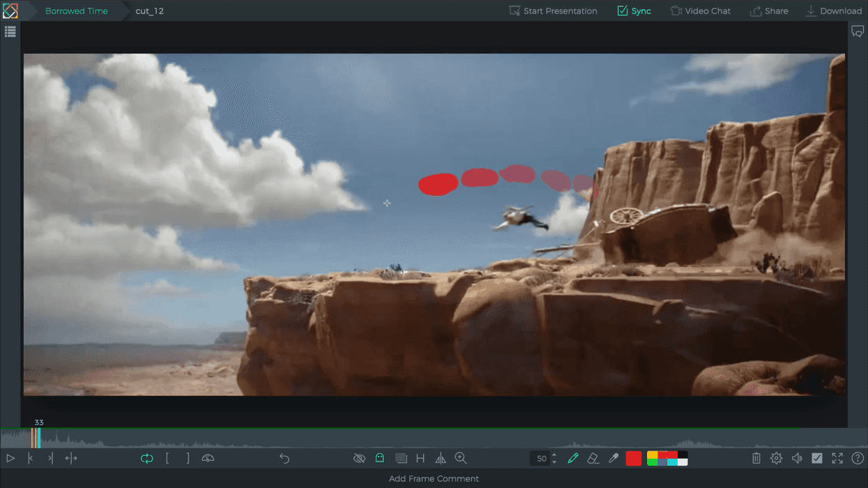Toggle ghosting onion-skin mode

coord(380,459)
